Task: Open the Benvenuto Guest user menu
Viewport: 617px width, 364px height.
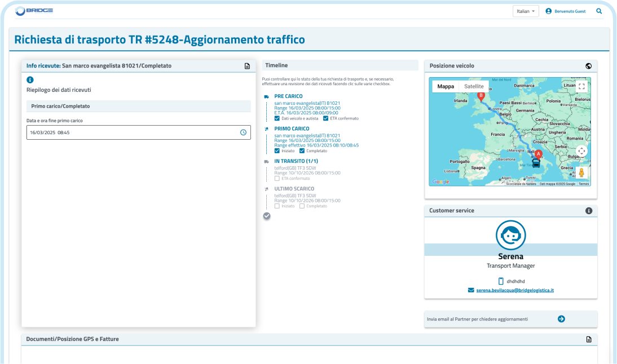Action: coord(566,11)
